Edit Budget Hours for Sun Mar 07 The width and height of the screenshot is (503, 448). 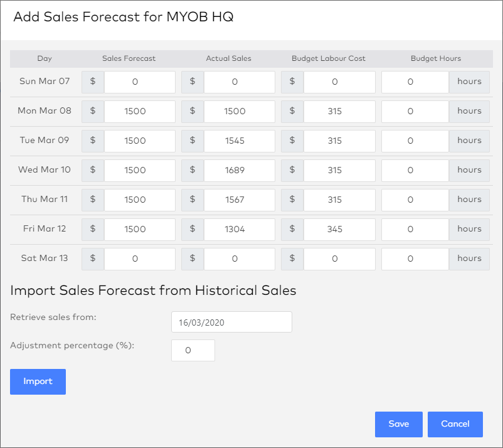pyautogui.click(x=415, y=82)
